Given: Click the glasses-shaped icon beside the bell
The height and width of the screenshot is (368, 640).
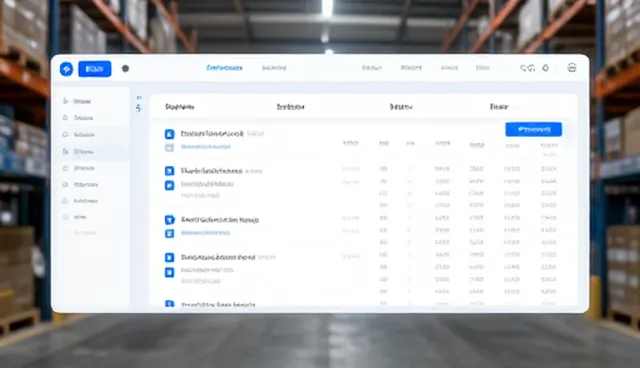Looking at the screenshot, I should point(527,68).
